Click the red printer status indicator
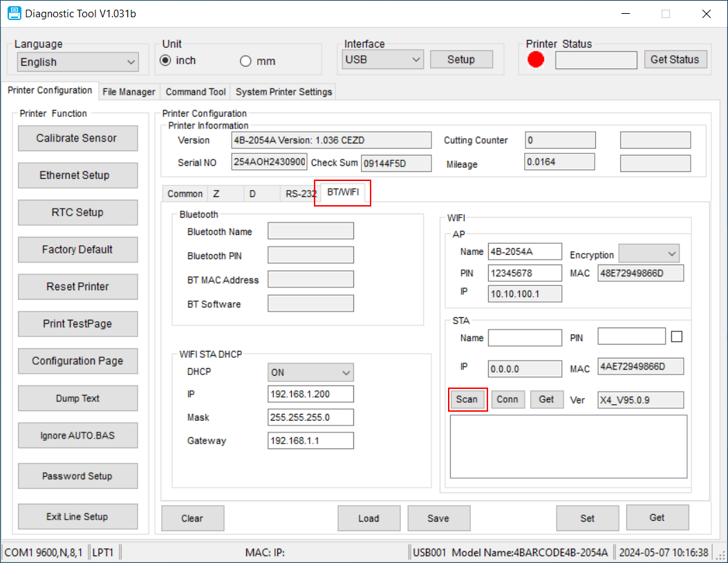Viewport: 728px width, 563px height. [536, 60]
